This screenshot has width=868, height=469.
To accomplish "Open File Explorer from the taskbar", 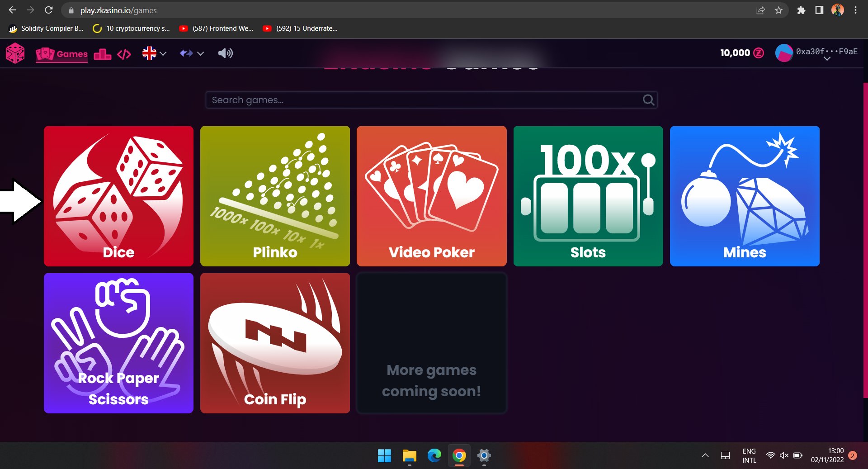I will [x=409, y=455].
